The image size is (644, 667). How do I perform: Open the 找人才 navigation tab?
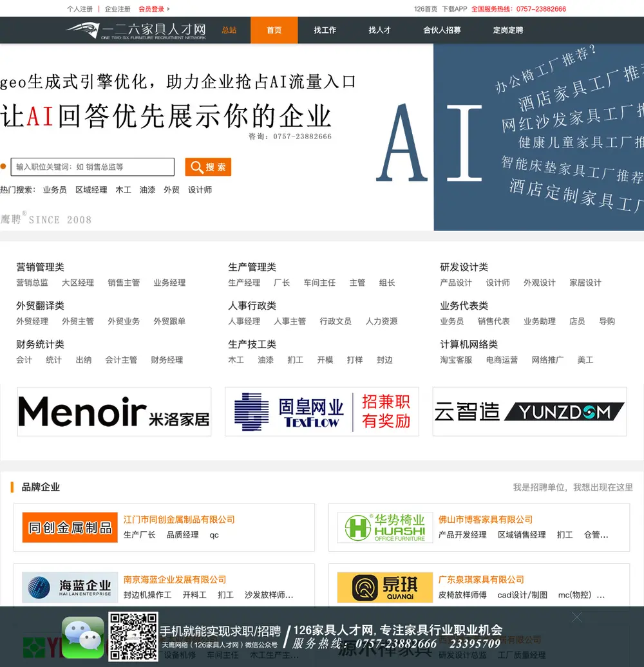point(379,30)
